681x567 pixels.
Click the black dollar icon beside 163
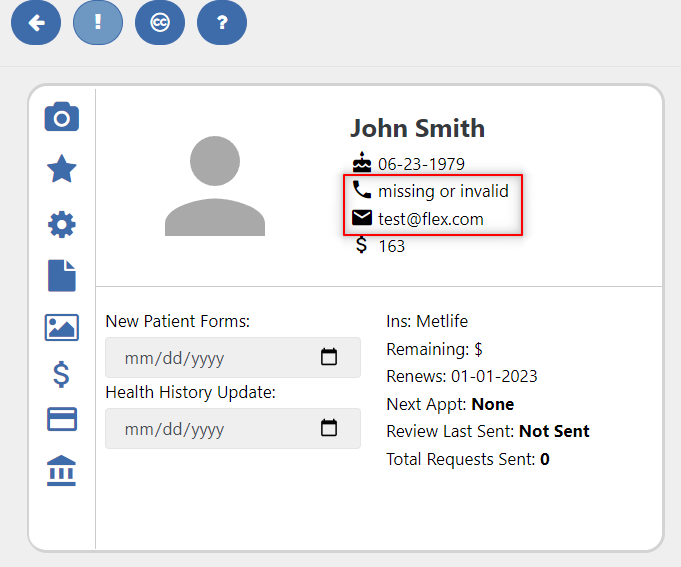pos(361,245)
